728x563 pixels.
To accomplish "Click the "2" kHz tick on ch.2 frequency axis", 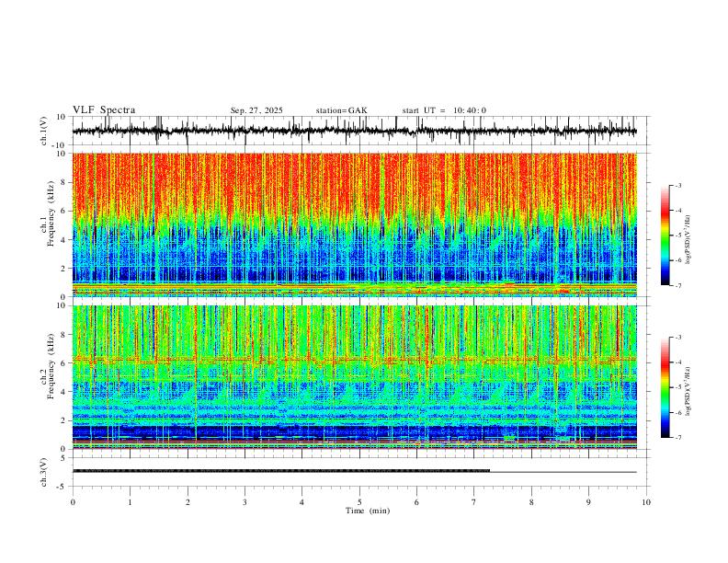I will coord(63,420).
